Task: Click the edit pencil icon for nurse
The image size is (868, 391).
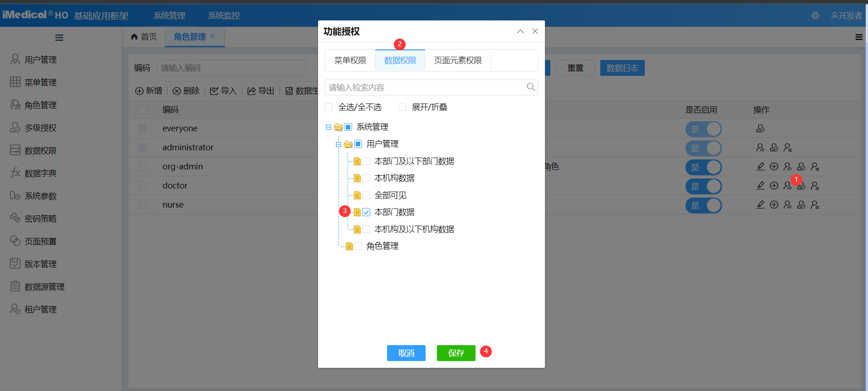Action: click(x=760, y=205)
